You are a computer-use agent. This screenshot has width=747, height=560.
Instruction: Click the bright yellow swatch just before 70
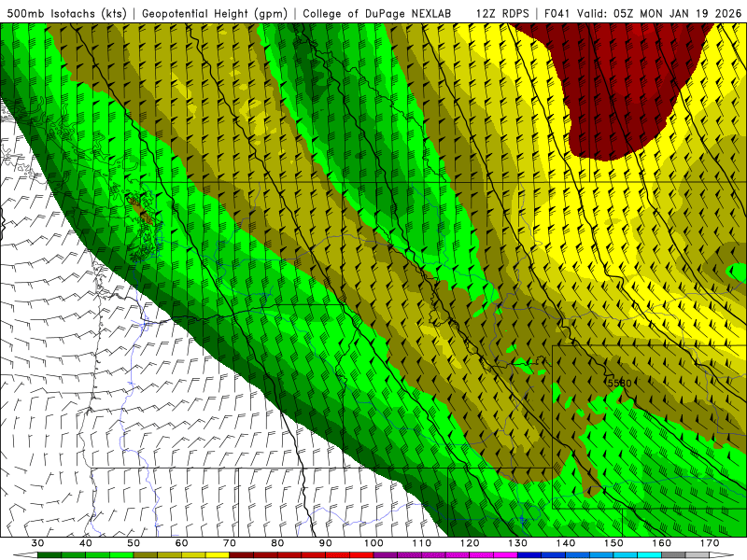tap(218, 555)
